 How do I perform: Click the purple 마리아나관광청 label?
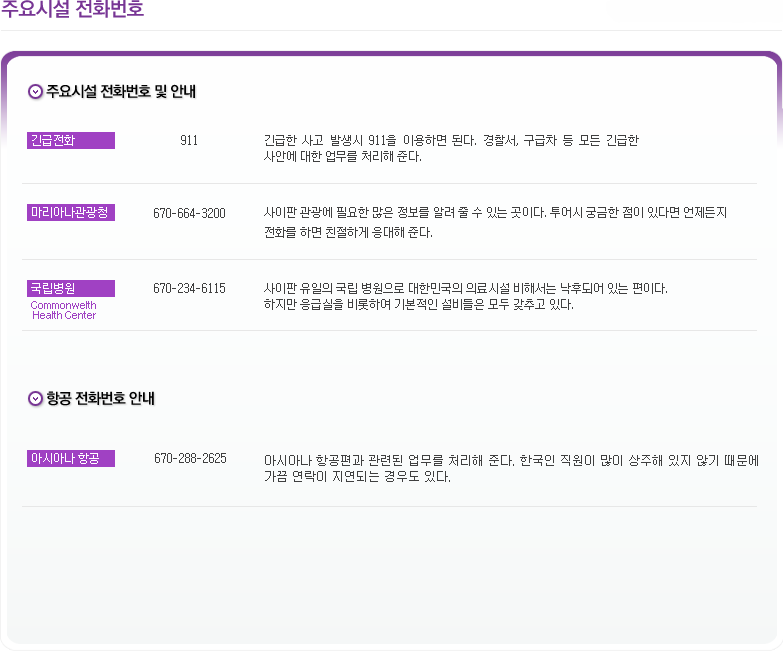click(x=70, y=212)
